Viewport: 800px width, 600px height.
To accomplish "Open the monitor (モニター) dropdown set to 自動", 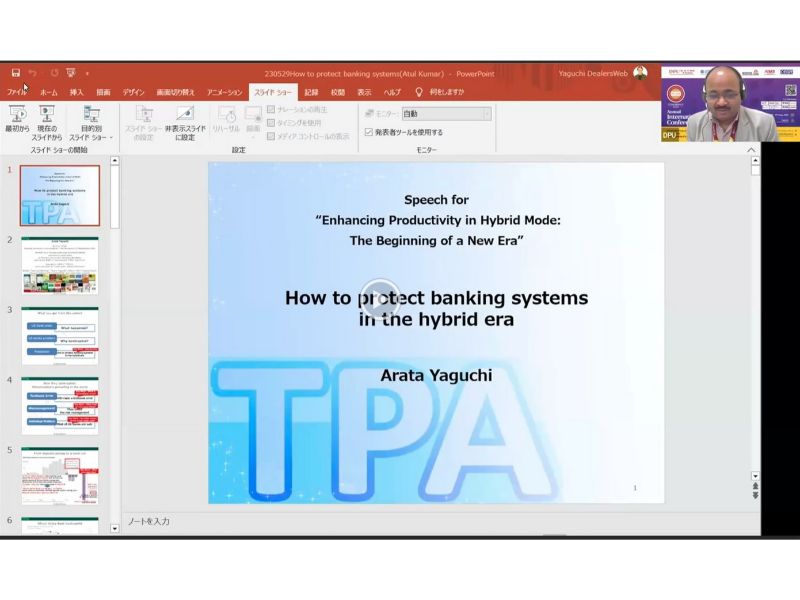I will tap(446, 114).
